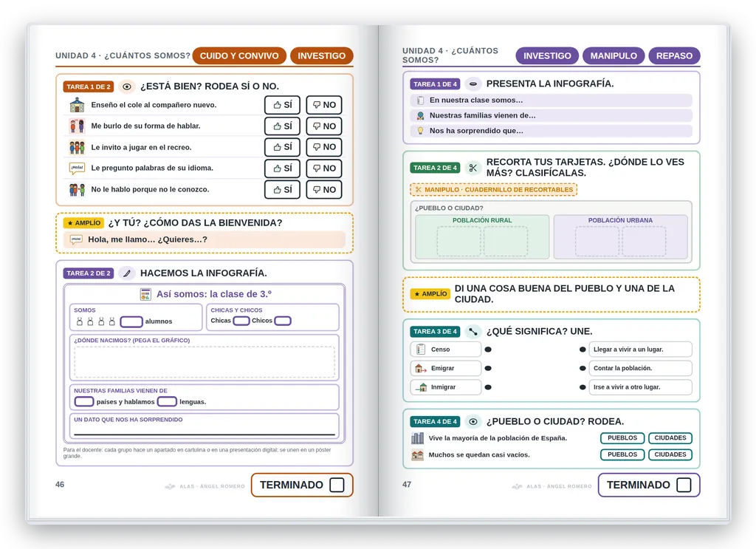The image size is (756, 549).
Task: Open the REPASO tab
Action: click(x=674, y=56)
